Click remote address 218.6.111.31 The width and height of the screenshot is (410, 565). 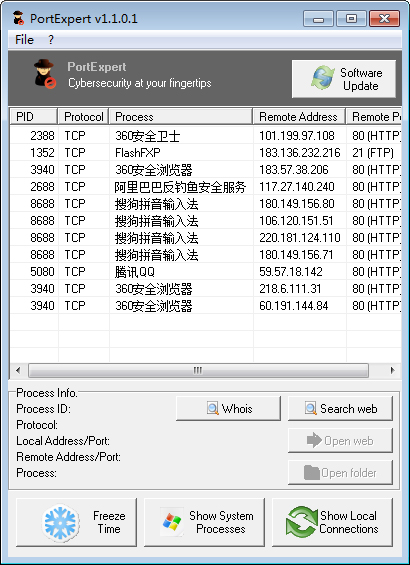tap(290, 289)
